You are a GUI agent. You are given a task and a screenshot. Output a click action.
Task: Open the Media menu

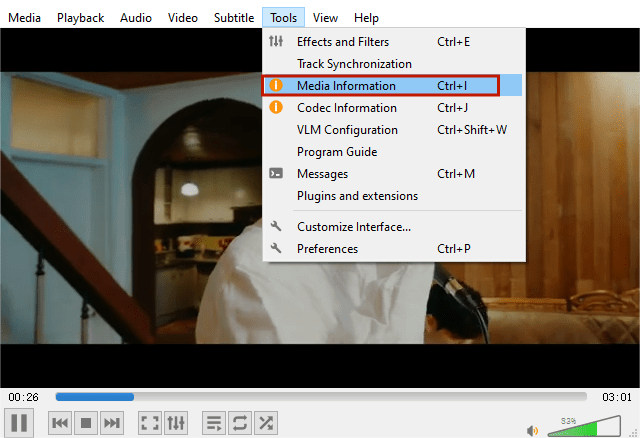click(x=24, y=18)
